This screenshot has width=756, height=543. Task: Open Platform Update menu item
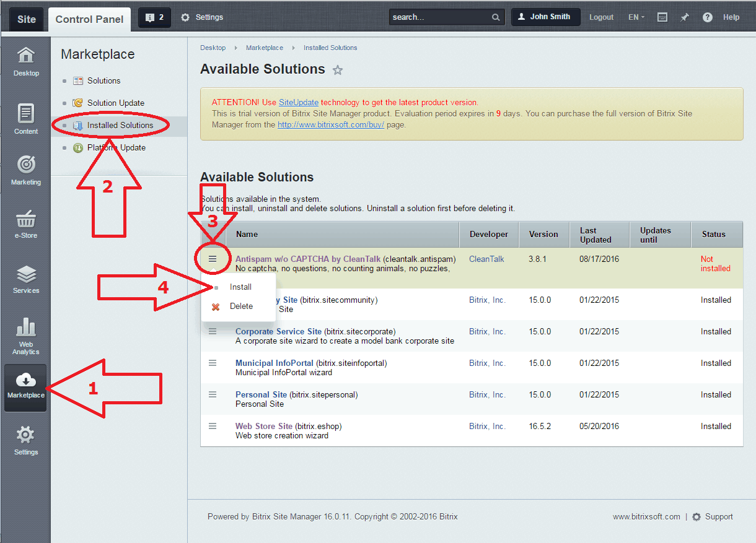(116, 147)
